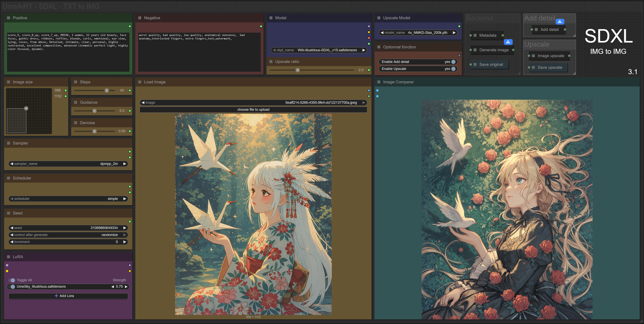Click the Negative prompt text area

tap(199, 52)
